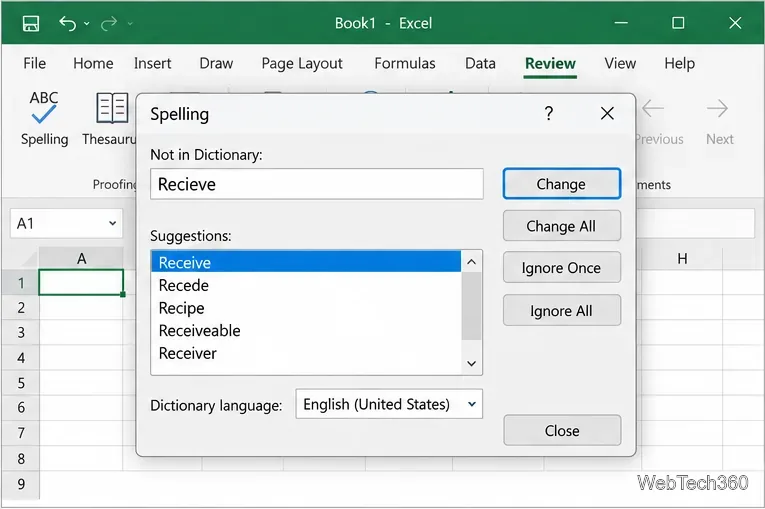
Task: Select cell A1
Action: [x=81, y=282]
